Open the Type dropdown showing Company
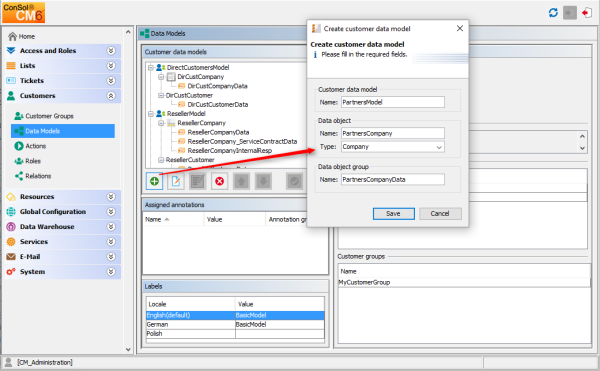The width and height of the screenshot is (600, 371). point(393,147)
